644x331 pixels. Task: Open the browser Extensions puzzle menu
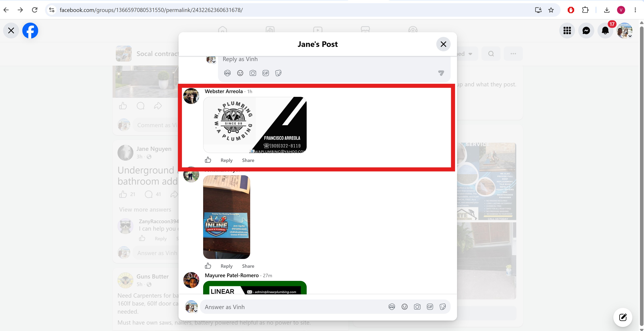585,10
